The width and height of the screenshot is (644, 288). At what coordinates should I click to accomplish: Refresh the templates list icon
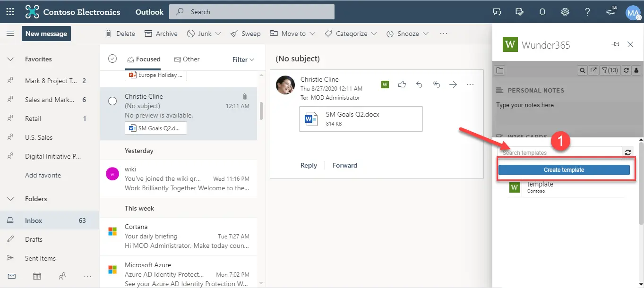627,152
